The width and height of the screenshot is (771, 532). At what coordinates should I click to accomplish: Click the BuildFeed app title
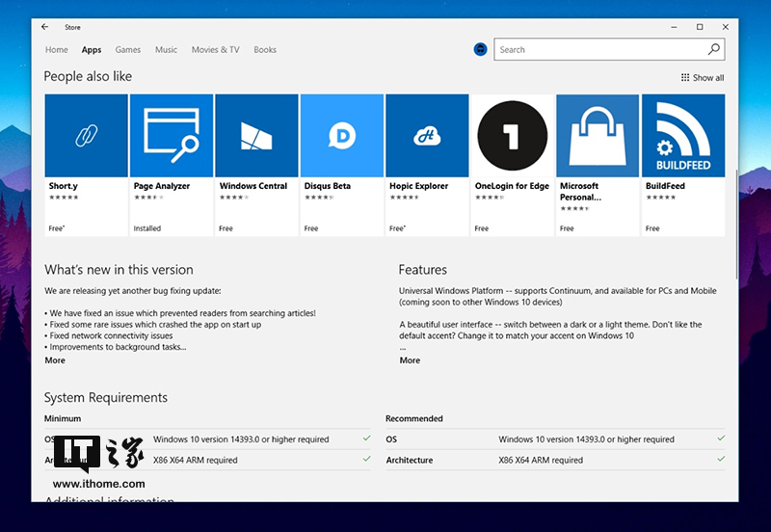point(665,186)
